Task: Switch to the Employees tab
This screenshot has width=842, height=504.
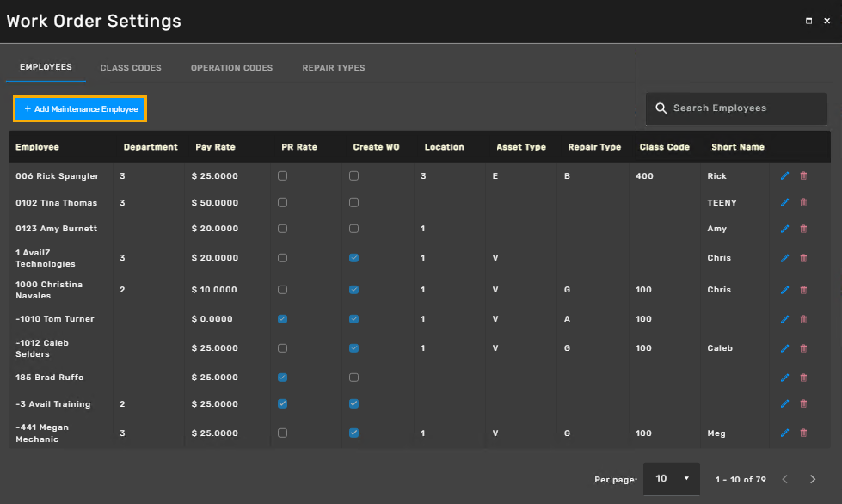Action: tap(46, 67)
